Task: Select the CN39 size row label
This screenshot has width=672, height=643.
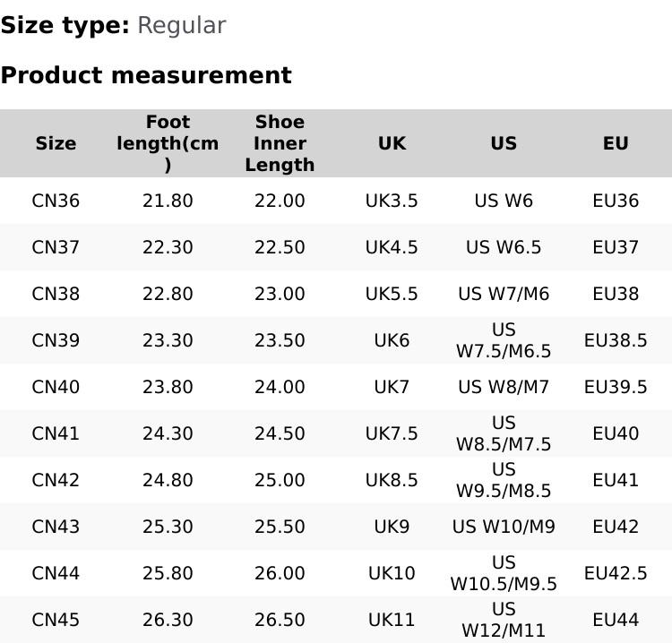Action: [56, 340]
